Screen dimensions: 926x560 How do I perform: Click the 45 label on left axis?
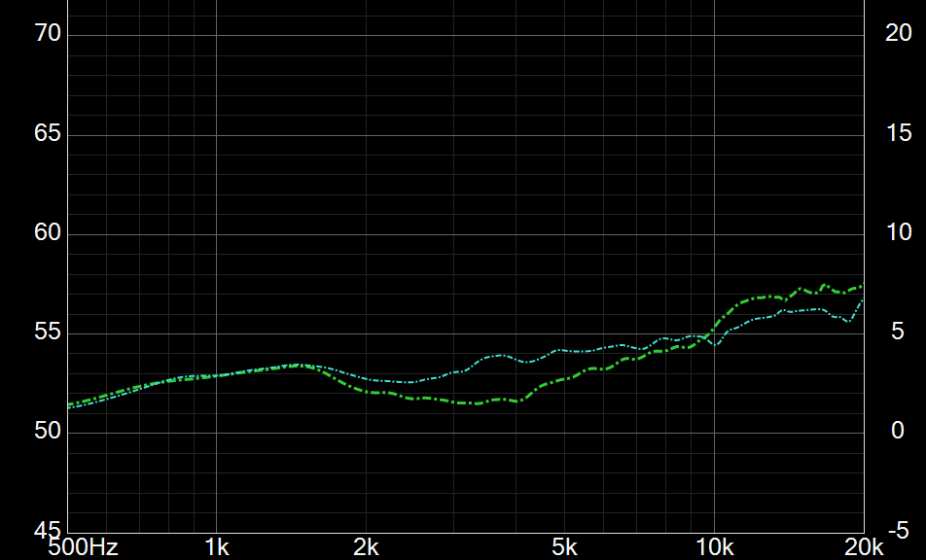[x=48, y=530]
